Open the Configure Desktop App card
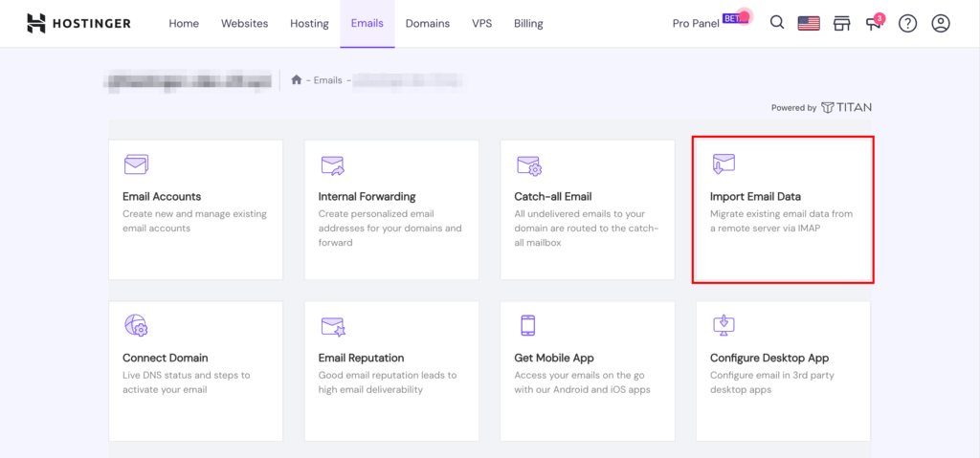Screen dimensions: 980x458 pyautogui.click(x=782, y=372)
